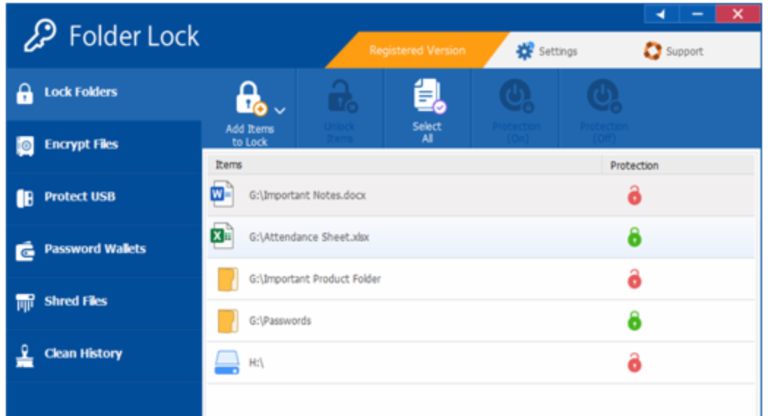This screenshot has height=416, width=768.
Task: Toggle green lock for Attendance Sheet.xlsx
Action: [x=634, y=237]
